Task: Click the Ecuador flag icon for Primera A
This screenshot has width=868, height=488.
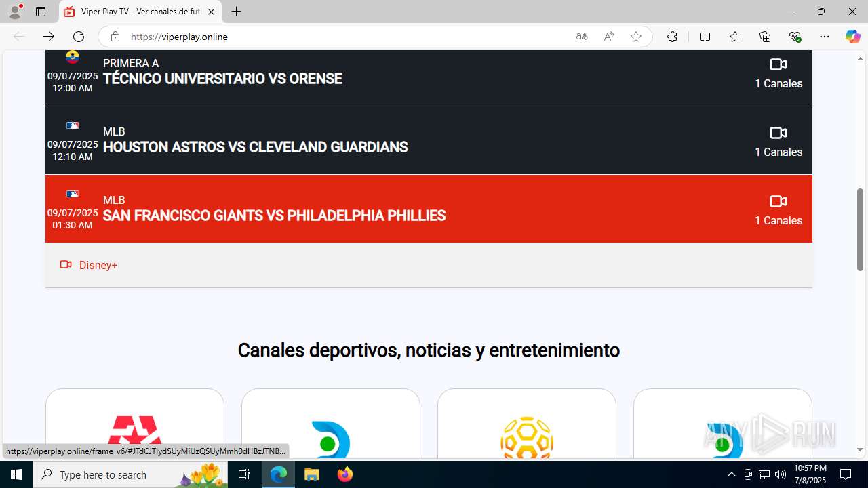Action: click(x=73, y=57)
